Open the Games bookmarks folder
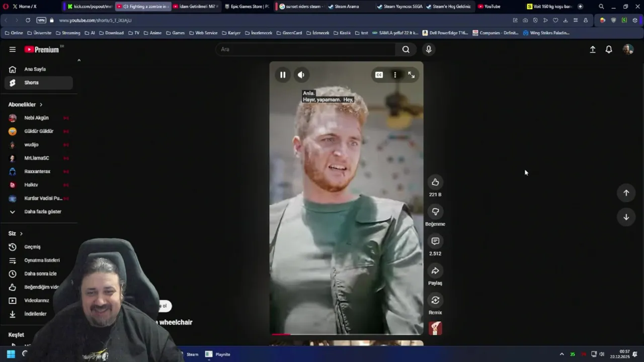This screenshot has width=644, height=362. pos(175,33)
